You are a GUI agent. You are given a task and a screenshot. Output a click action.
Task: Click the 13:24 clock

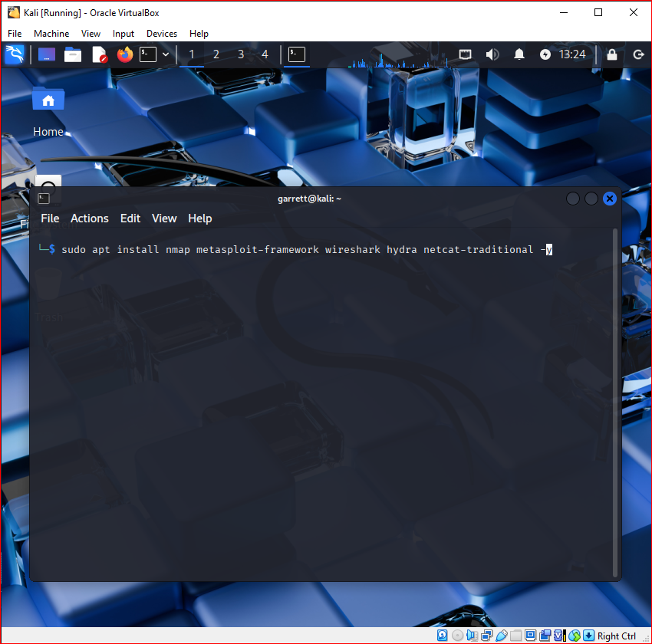point(572,54)
